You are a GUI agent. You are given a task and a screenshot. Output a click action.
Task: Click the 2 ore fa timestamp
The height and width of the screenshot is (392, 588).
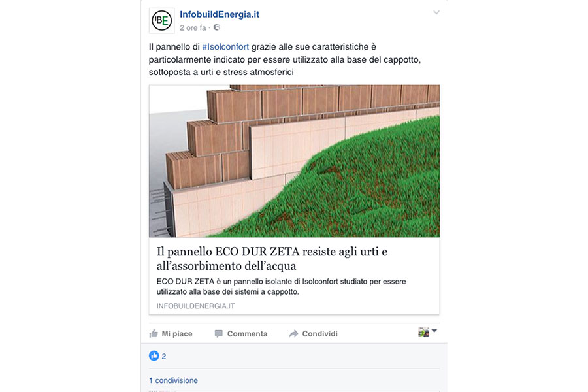193,27
